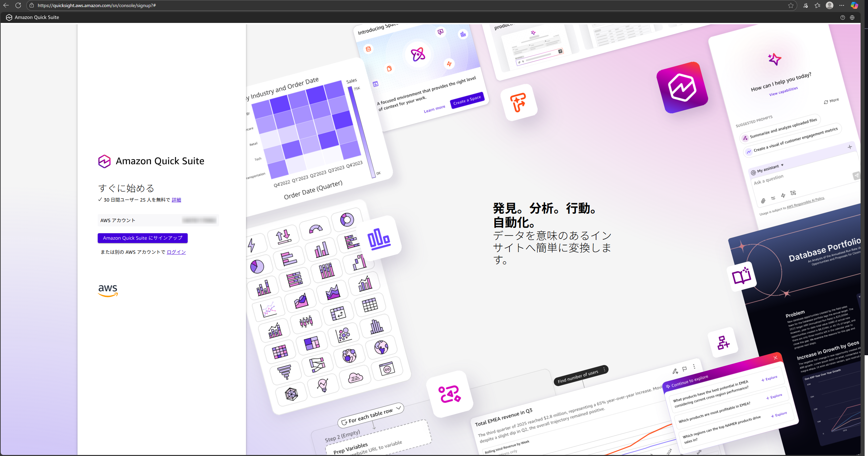
Task: Click the AWS アカウント field
Action: pyautogui.click(x=158, y=220)
